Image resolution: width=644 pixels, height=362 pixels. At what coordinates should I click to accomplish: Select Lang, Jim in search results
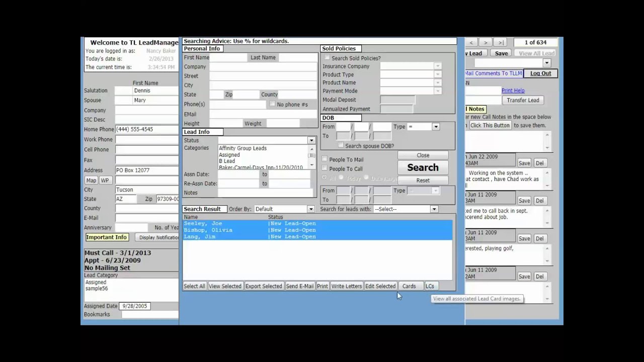(x=317, y=237)
